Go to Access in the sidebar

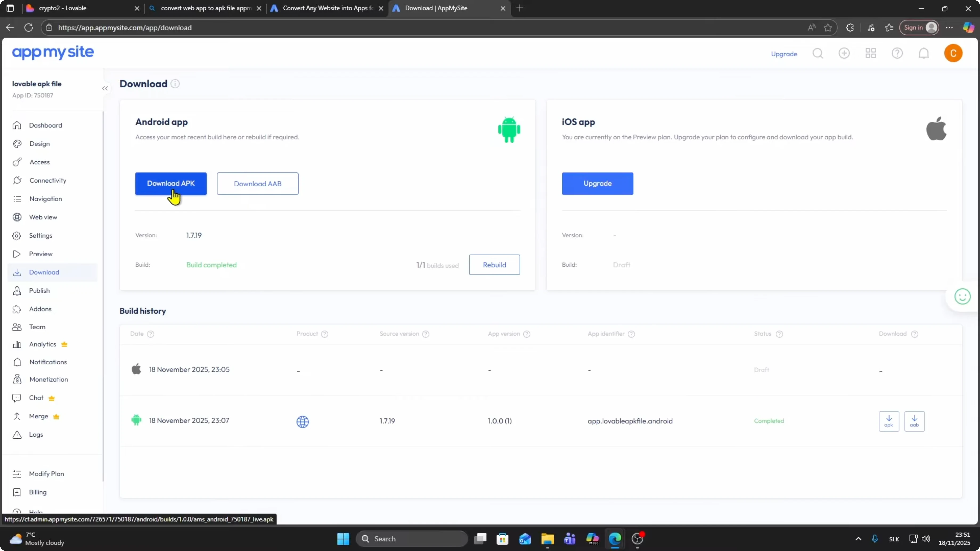coord(52,162)
